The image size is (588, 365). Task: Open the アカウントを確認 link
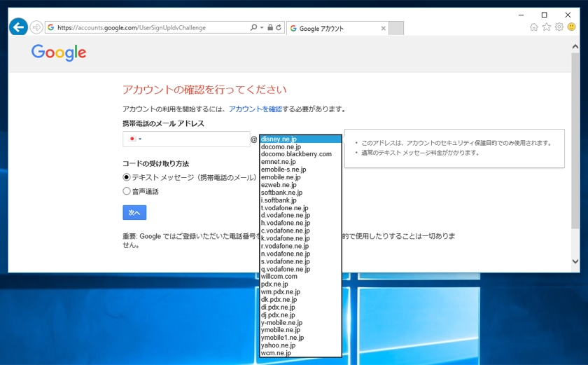[255, 109]
